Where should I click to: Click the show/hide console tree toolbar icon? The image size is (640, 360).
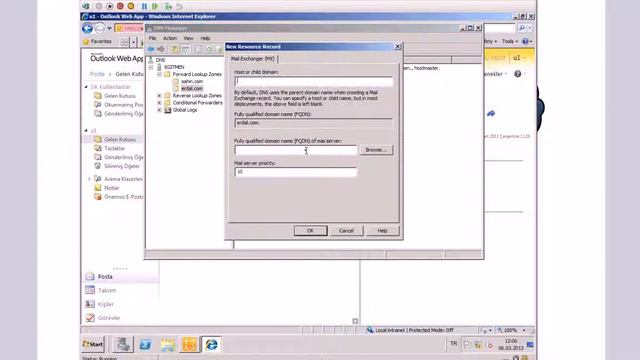click(x=186, y=49)
